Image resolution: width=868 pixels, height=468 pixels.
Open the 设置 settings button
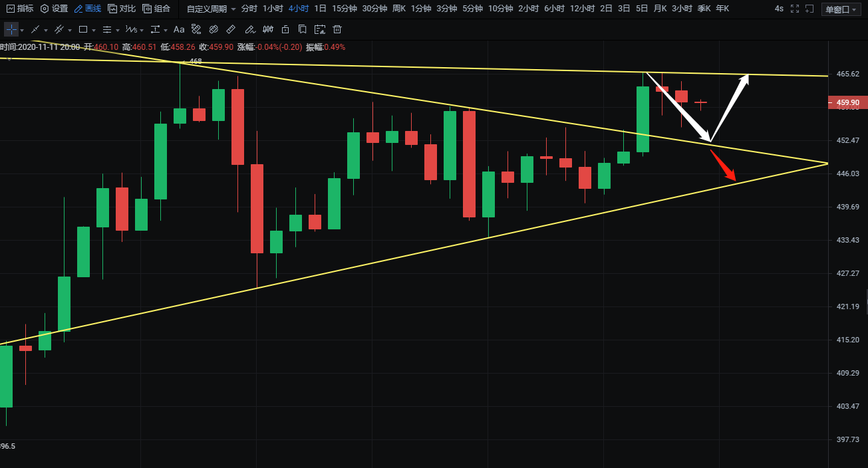coord(54,9)
